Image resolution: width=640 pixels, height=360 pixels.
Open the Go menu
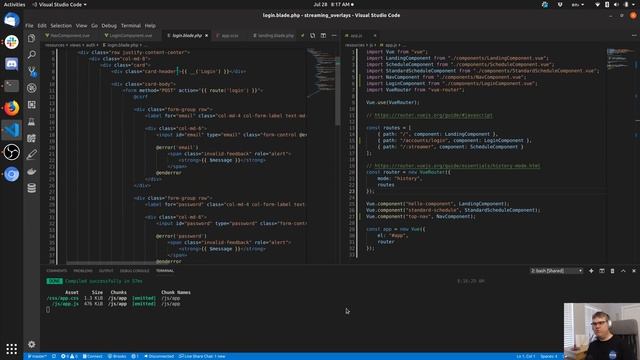click(94, 25)
